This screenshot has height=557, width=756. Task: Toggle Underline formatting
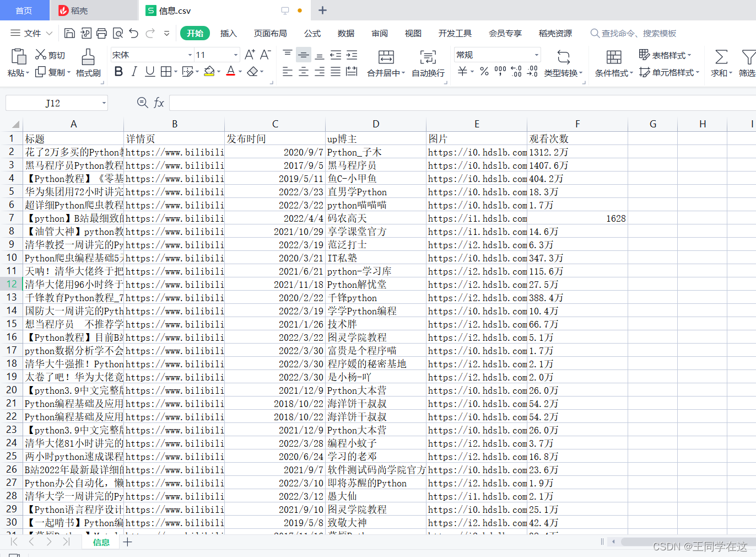(x=150, y=72)
